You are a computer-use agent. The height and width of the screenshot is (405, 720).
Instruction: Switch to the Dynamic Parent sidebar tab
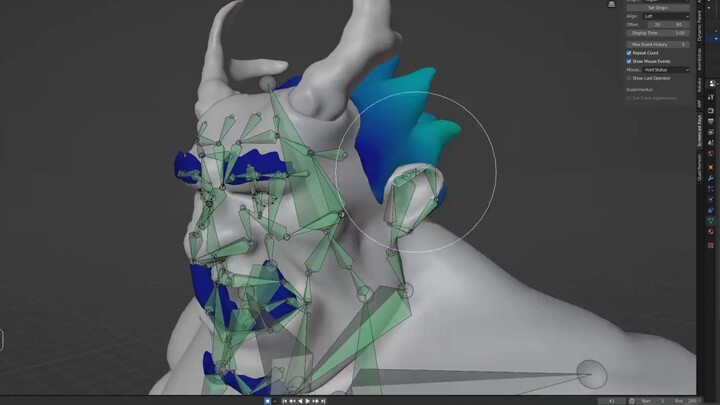[x=699, y=26]
